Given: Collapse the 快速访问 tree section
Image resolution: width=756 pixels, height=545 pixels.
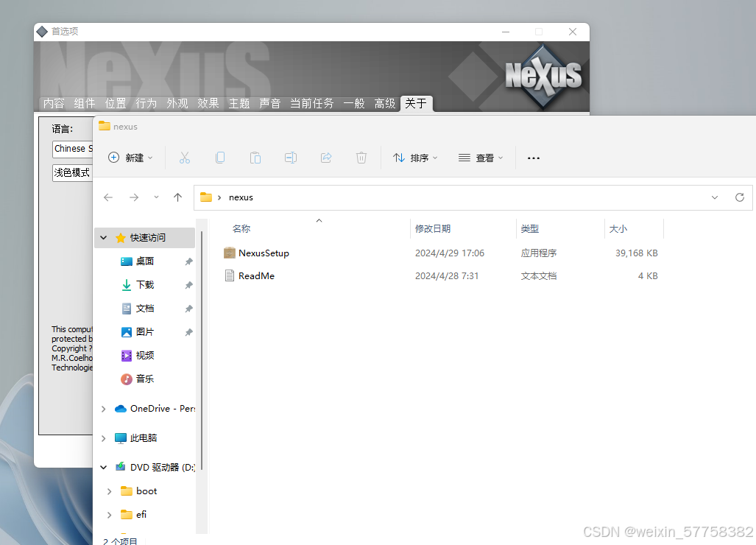Looking at the screenshot, I should (103, 238).
